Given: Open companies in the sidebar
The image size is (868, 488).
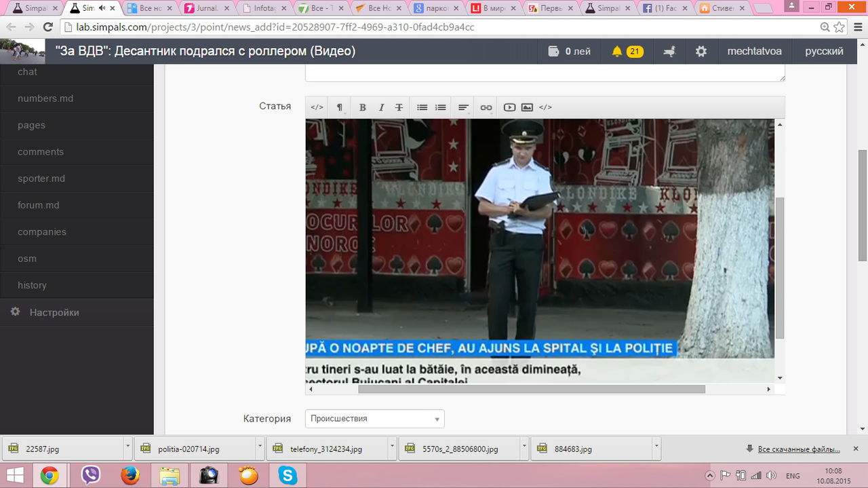Looking at the screenshot, I should (77, 232).
